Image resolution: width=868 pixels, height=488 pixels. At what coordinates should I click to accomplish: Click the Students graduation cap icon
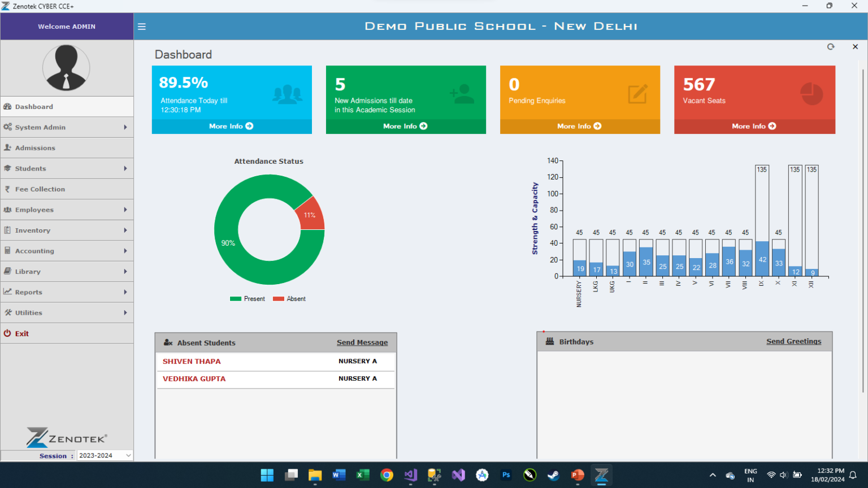[7, 168]
